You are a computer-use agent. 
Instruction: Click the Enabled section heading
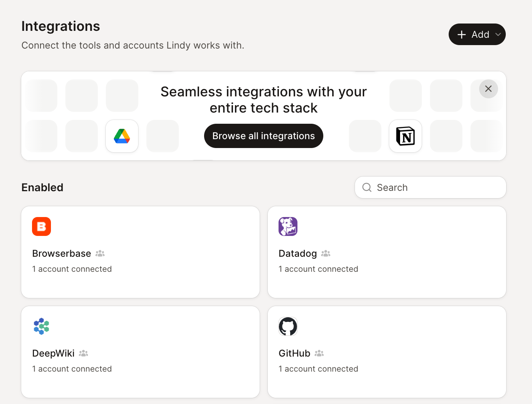(x=42, y=187)
